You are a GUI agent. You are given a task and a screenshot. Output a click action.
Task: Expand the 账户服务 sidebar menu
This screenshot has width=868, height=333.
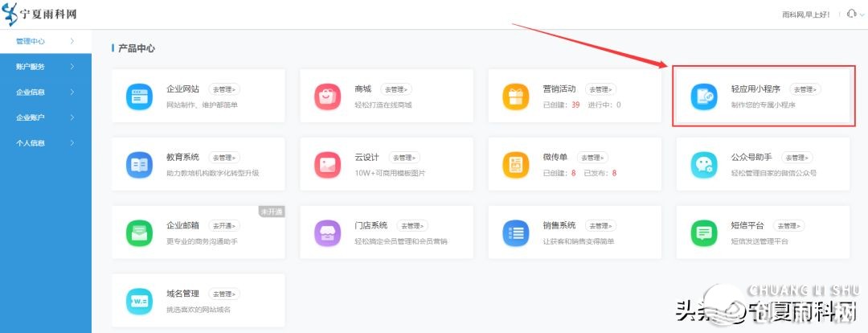(45, 67)
